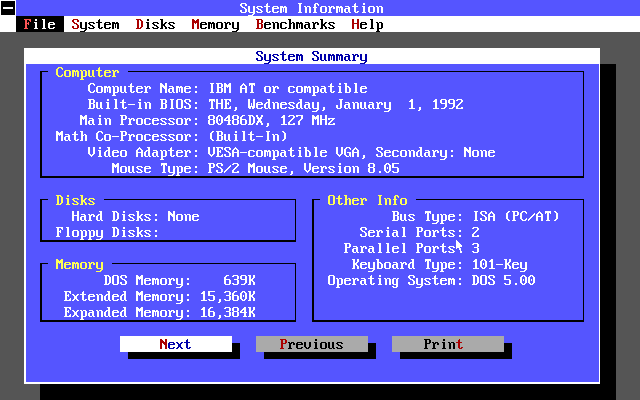Screen dimensions: 640x400
Task: Open the System menu
Action: tap(96, 24)
